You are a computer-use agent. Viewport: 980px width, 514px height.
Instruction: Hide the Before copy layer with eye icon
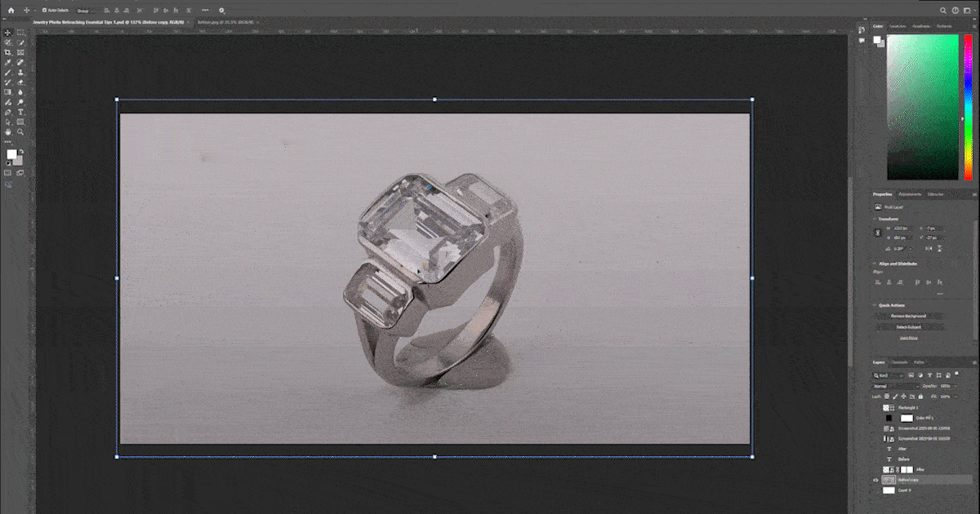tap(876, 481)
